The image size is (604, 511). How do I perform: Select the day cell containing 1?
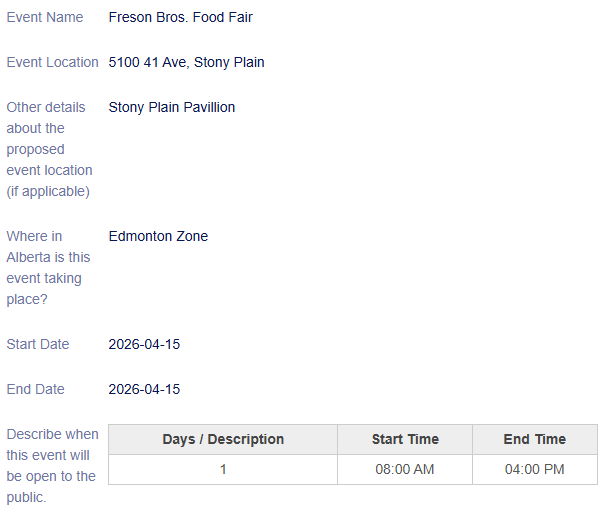[223, 469]
